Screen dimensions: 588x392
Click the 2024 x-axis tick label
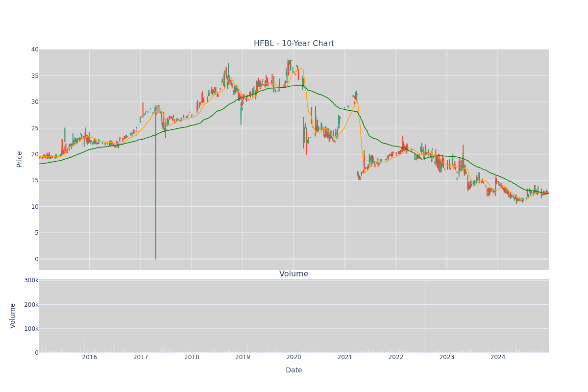pyautogui.click(x=498, y=357)
